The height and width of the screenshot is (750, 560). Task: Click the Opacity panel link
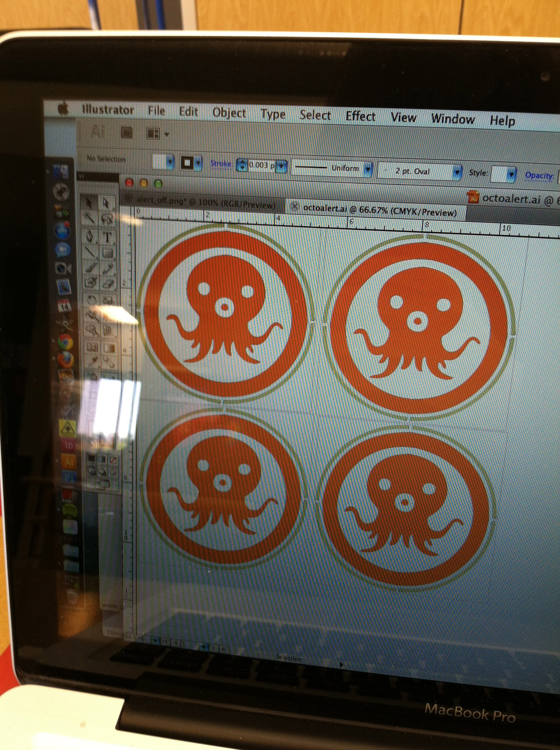point(540,176)
